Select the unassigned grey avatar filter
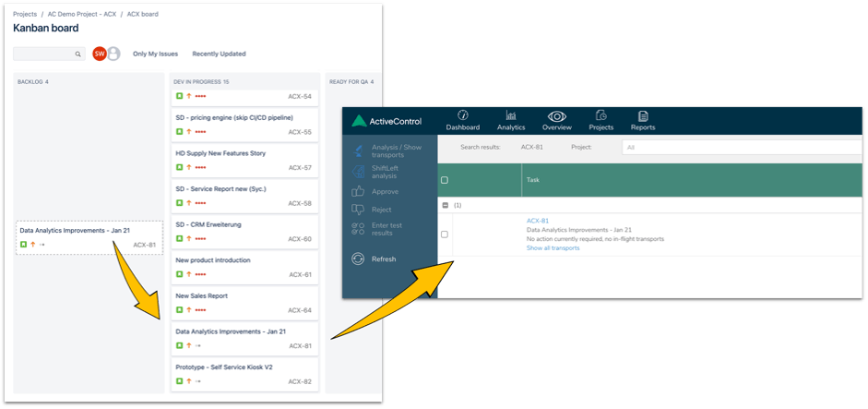868x409 pixels. pyautogui.click(x=113, y=54)
